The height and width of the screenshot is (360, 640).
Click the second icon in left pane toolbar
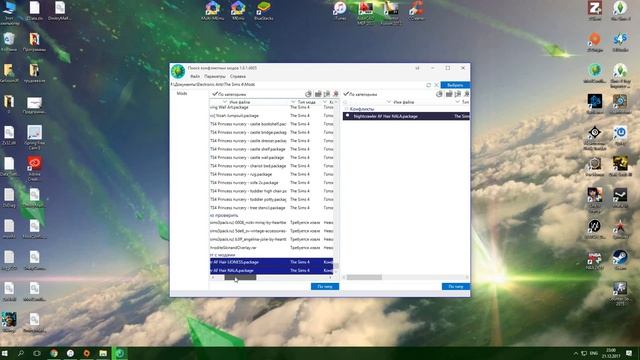pyautogui.click(x=318, y=94)
